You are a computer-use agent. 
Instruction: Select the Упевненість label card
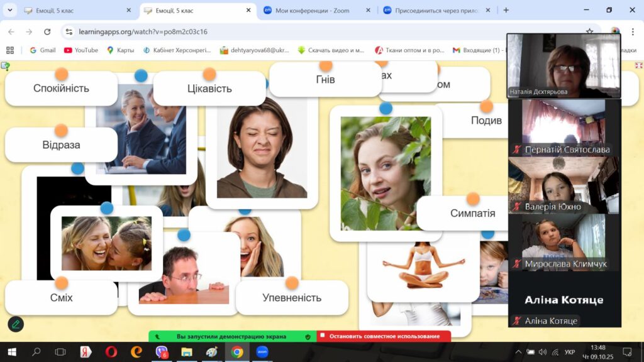[292, 298]
